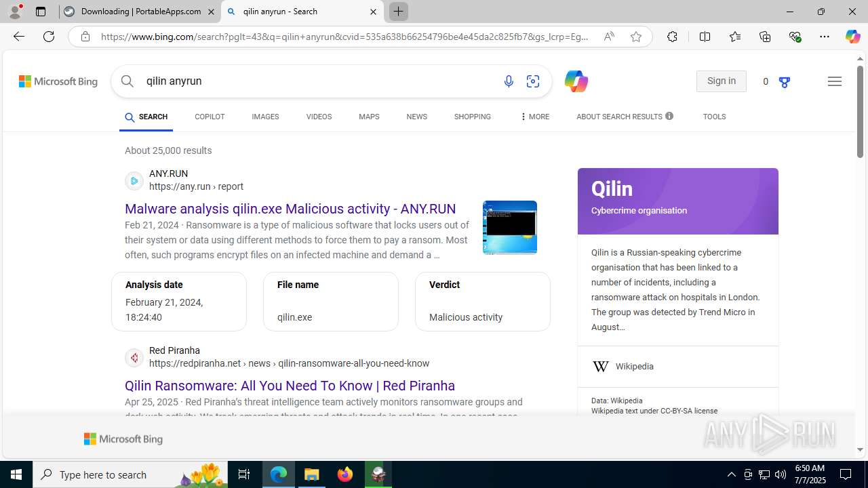The height and width of the screenshot is (488, 868).
Task: Click ANY.RUN favicon beside first result
Action: [134, 181]
